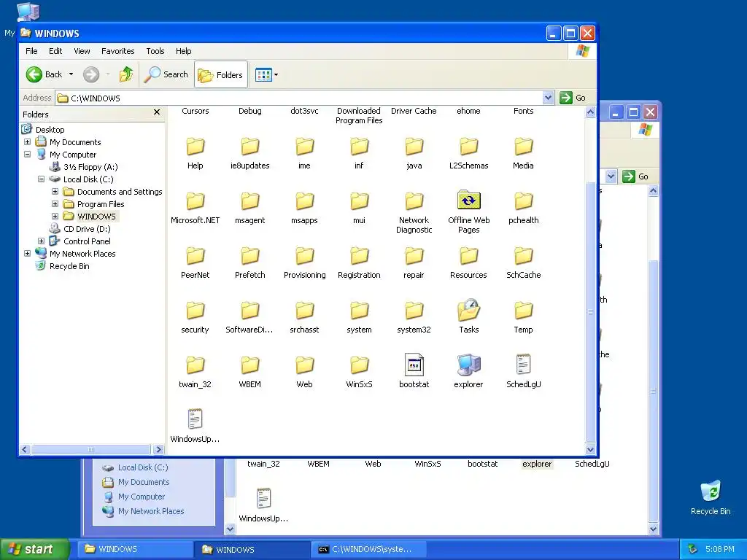Open the Search magnifier tool
The height and width of the screenshot is (560, 747).
click(166, 74)
